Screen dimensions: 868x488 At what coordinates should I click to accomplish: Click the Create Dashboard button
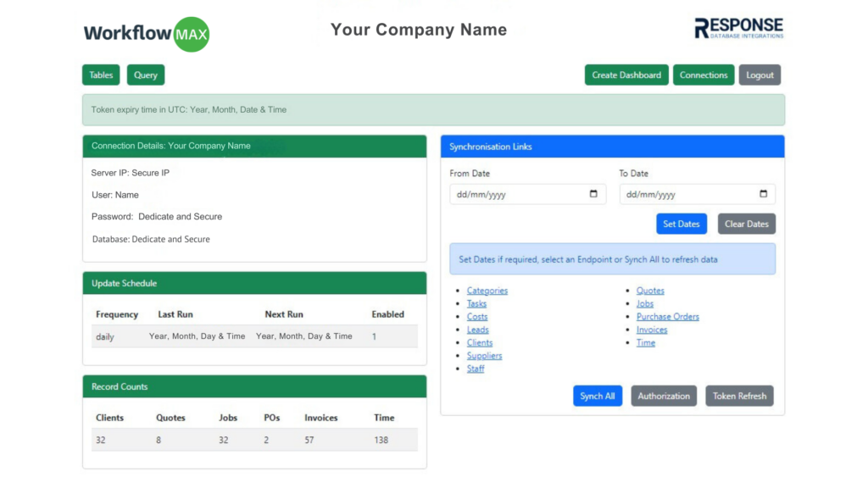pyautogui.click(x=626, y=75)
